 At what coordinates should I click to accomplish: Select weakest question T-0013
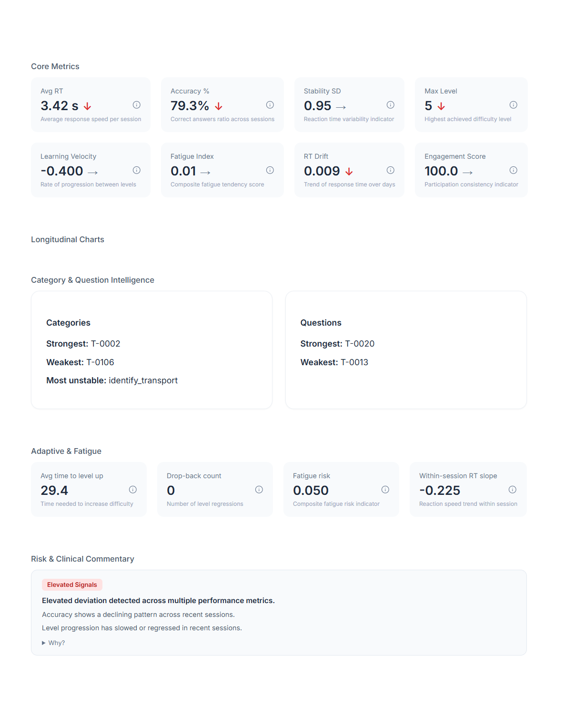click(x=354, y=362)
